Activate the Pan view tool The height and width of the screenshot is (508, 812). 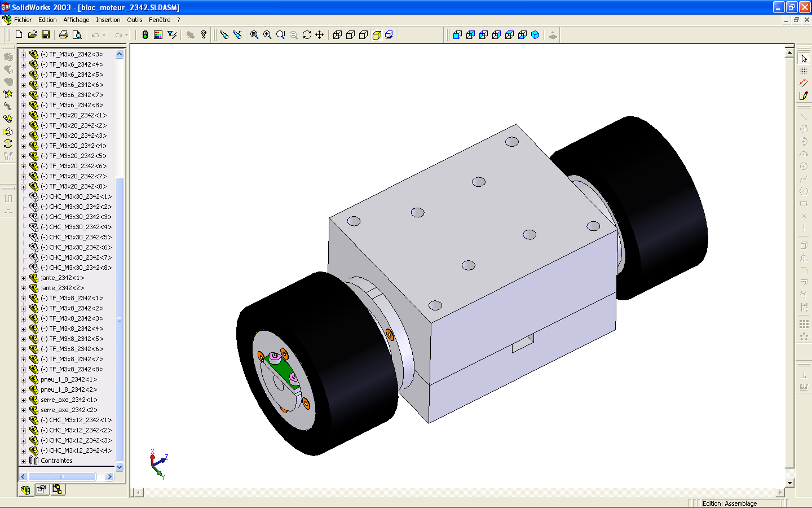(x=320, y=35)
